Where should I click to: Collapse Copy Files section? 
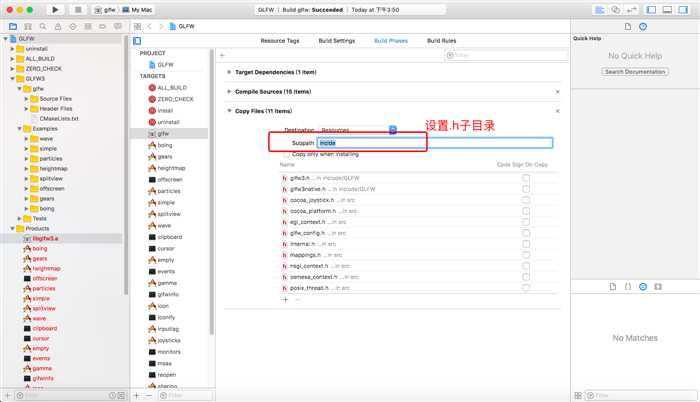pyautogui.click(x=229, y=111)
